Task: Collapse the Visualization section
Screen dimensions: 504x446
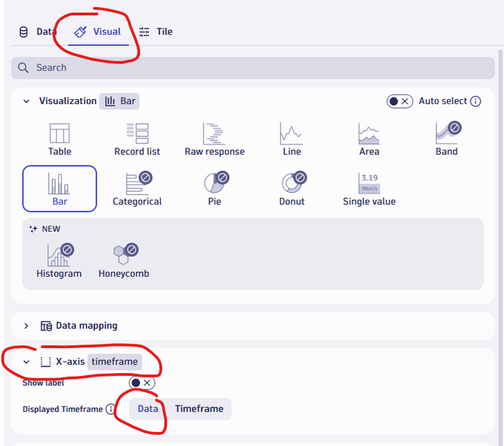Action: pyautogui.click(x=27, y=101)
